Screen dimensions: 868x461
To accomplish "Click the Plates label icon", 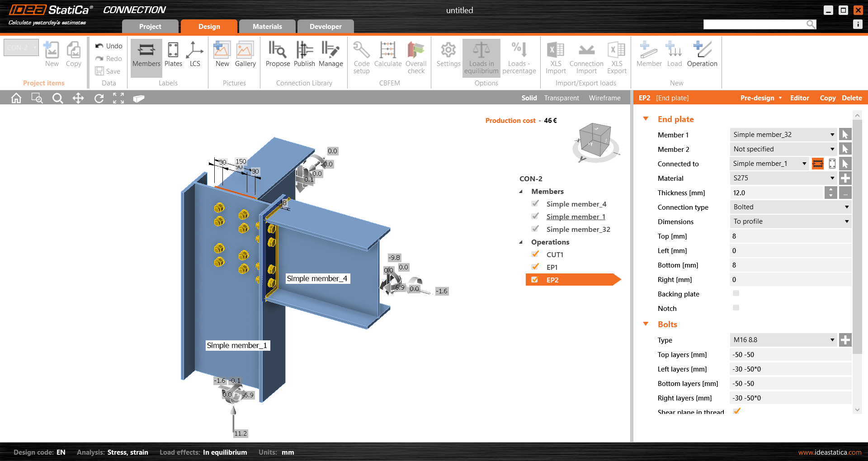I will pyautogui.click(x=173, y=54).
